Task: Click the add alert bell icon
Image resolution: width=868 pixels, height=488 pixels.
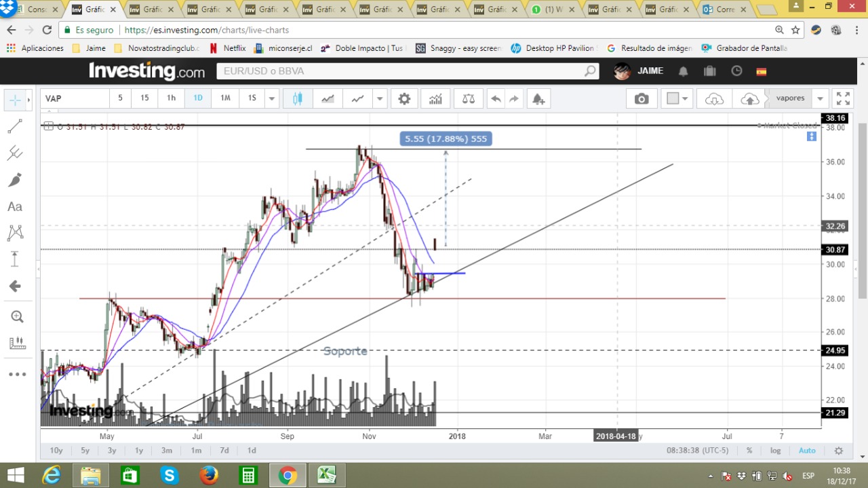Action: pyautogui.click(x=538, y=98)
